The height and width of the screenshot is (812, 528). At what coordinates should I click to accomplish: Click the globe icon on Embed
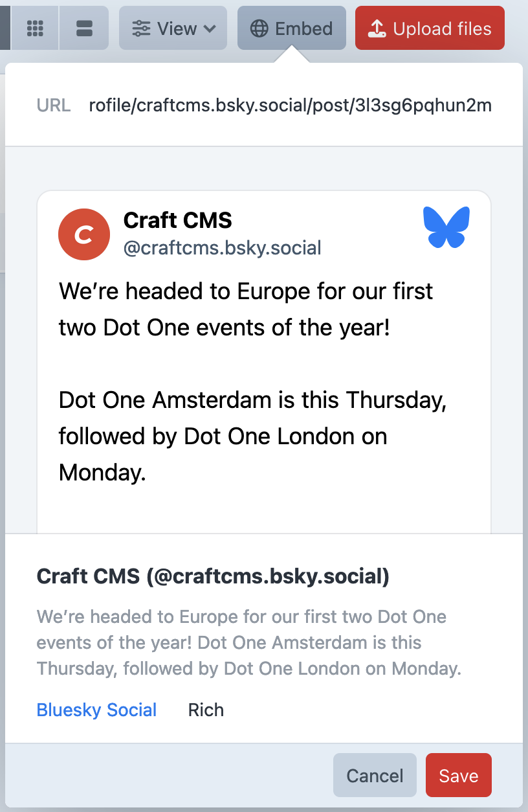point(259,28)
